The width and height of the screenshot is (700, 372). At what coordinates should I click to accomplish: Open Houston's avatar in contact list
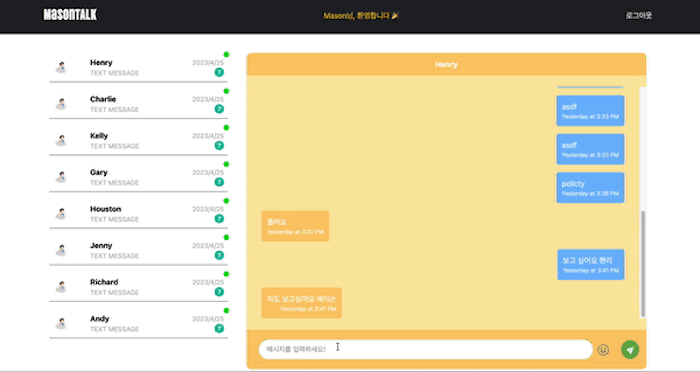(x=61, y=214)
